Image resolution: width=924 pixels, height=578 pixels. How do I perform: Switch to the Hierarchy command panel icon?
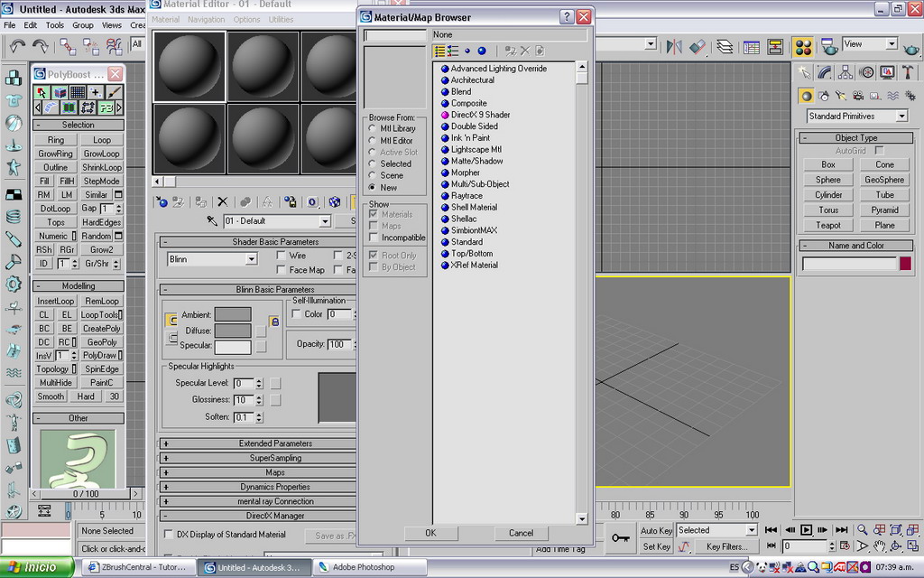[x=845, y=72]
